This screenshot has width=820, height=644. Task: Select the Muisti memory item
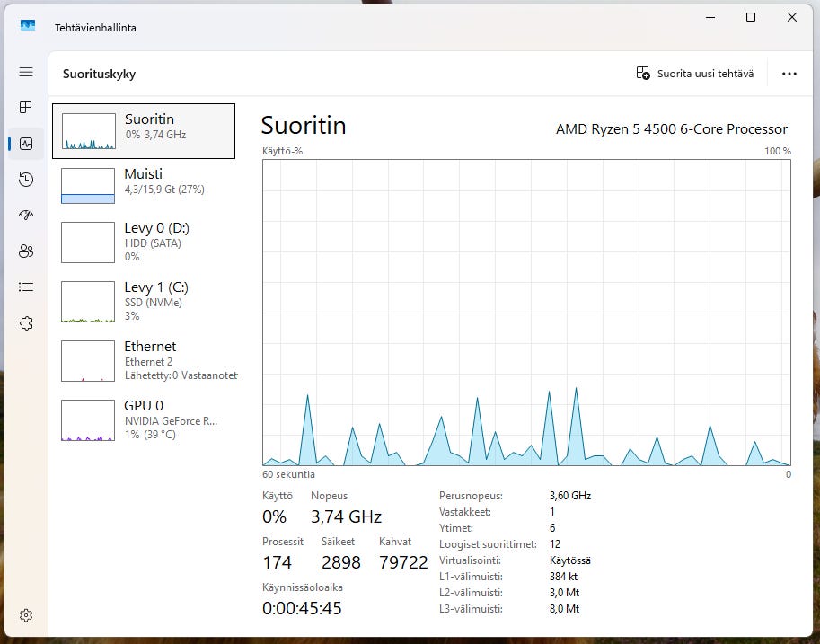144,185
